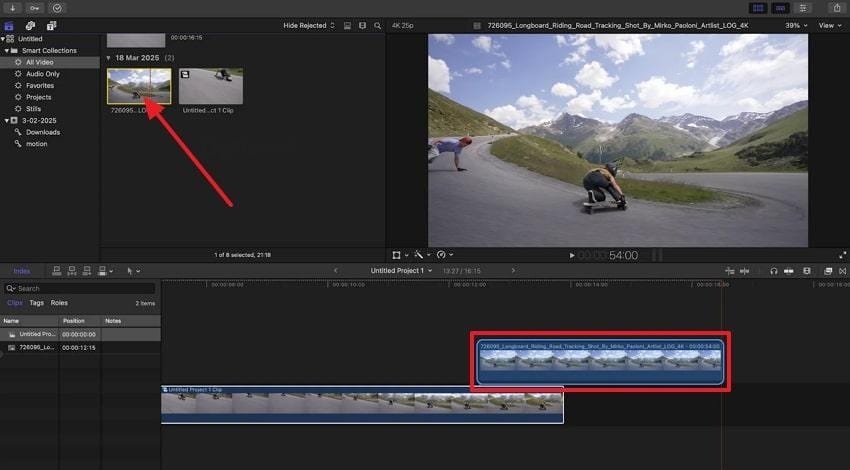
Task: Switch to the Clips index tab
Action: [15, 303]
